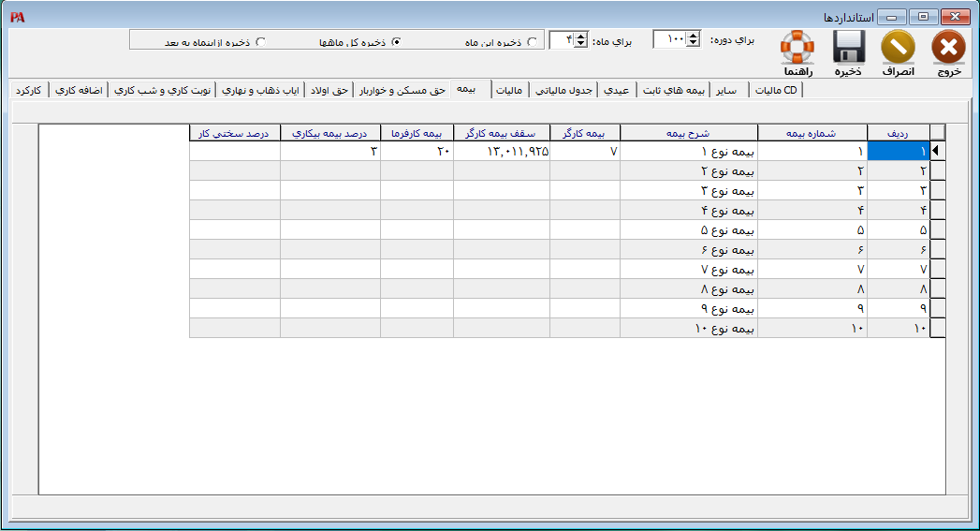
Task: Open the CD مالیات tab
Action: (x=777, y=90)
